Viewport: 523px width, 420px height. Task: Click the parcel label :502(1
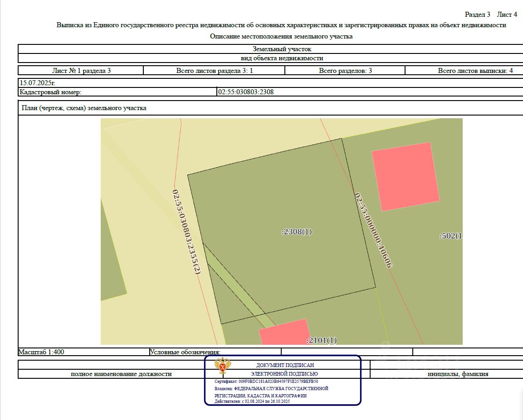coord(450,236)
